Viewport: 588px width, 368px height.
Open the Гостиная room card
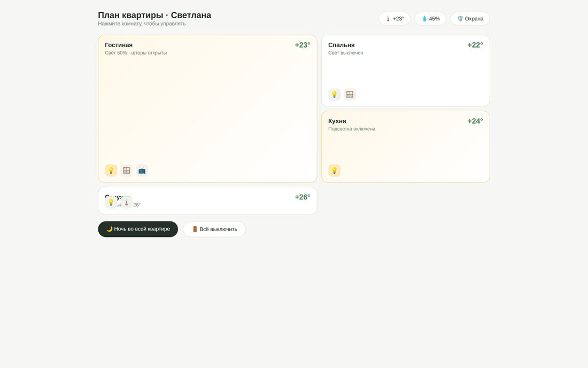point(207,109)
